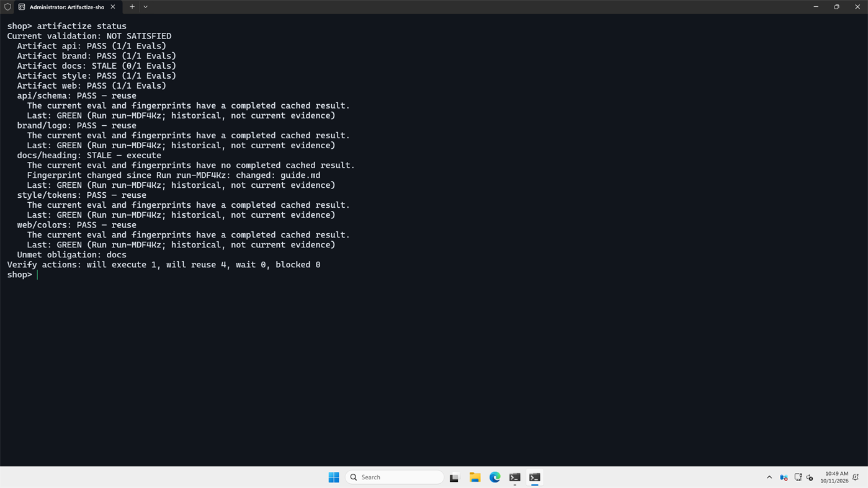Close the Administrator: Artifactize tab
This screenshot has width=868, height=488.
click(x=113, y=7)
